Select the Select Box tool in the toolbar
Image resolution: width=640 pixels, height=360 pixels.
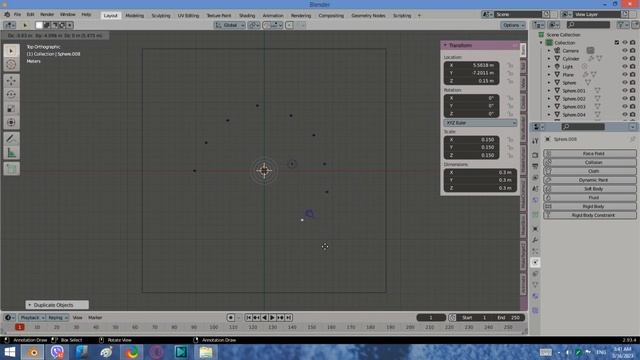[x=11, y=51]
